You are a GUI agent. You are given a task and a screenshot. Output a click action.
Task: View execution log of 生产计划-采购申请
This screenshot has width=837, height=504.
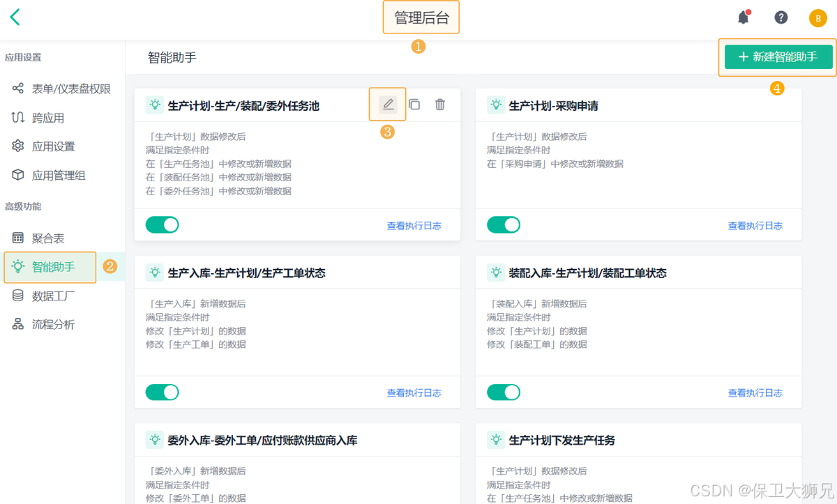755,226
